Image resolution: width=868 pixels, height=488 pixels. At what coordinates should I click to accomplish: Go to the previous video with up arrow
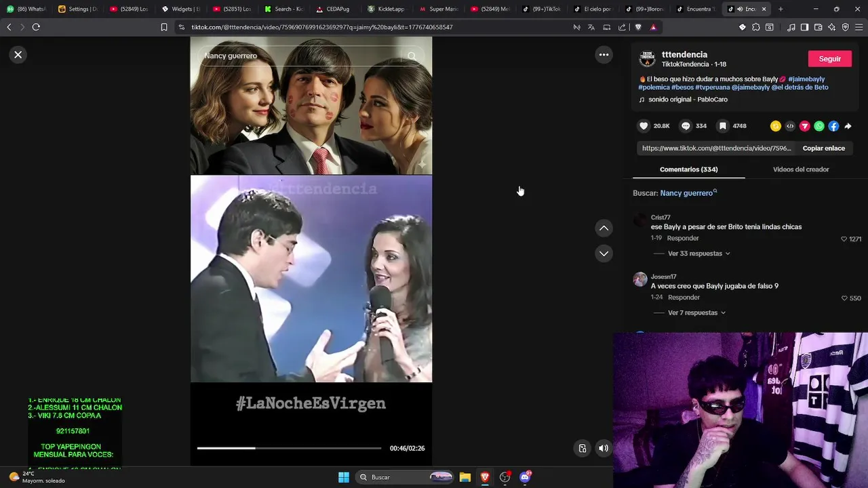[604, 228]
